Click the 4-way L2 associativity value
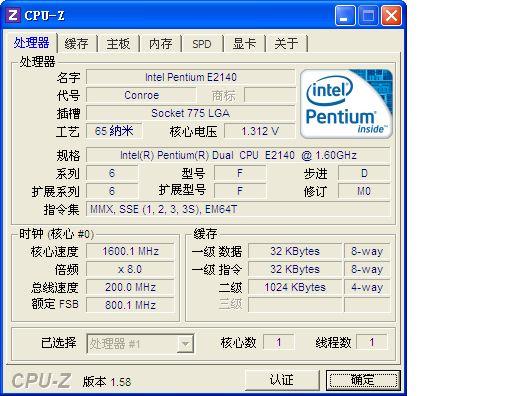Image resolution: width=512 pixels, height=396 pixels. click(x=367, y=287)
